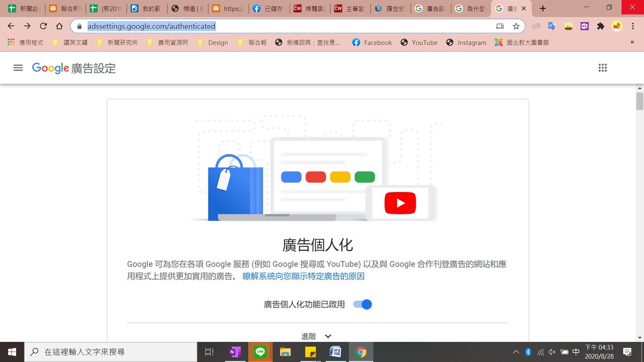Screen dimensions: 644x362
Task: Reload the current page
Action: 43,26
